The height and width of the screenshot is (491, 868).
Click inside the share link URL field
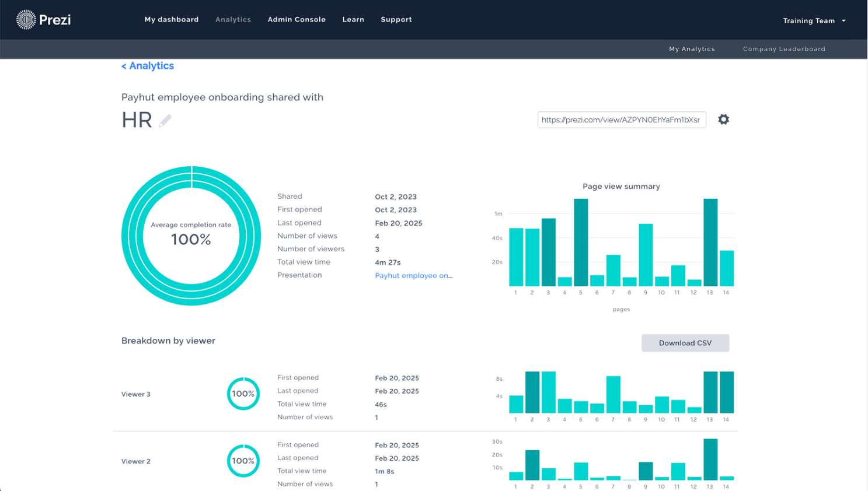pos(621,120)
